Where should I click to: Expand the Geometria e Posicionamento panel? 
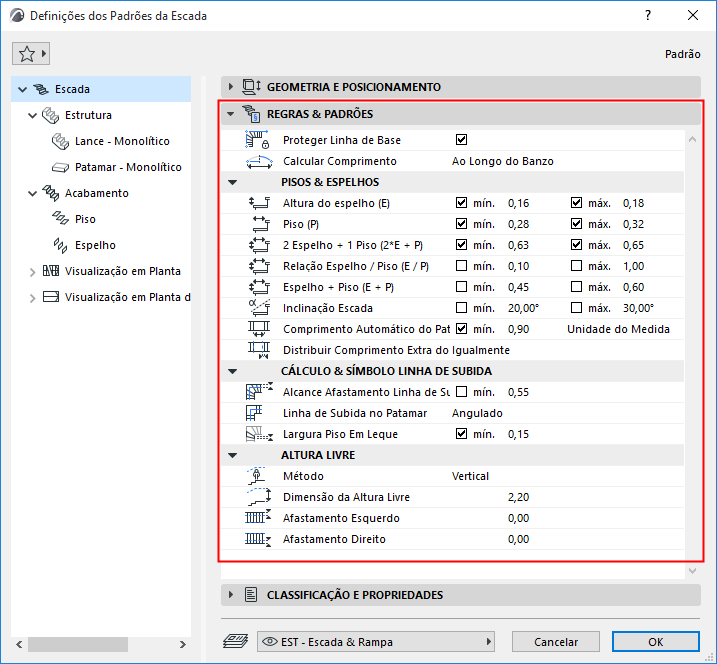coord(230,86)
